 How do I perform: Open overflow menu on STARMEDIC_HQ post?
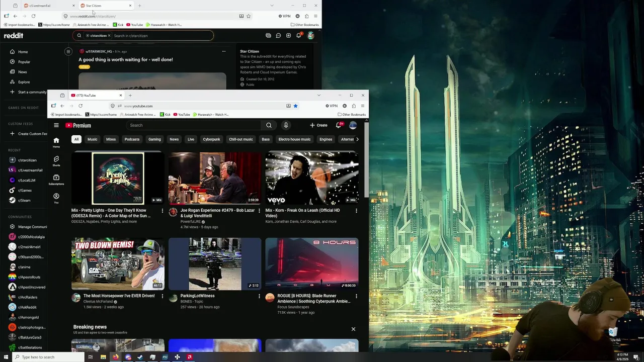coord(224,51)
